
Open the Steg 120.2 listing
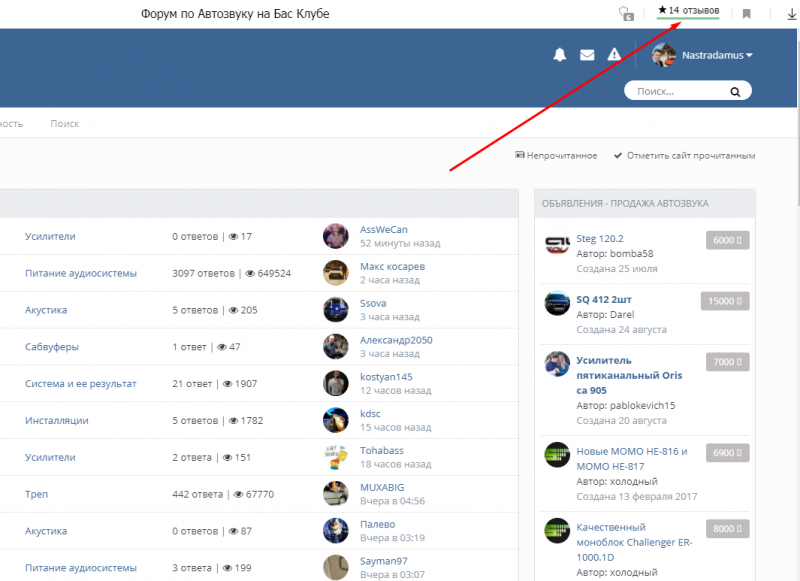pos(599,238)
